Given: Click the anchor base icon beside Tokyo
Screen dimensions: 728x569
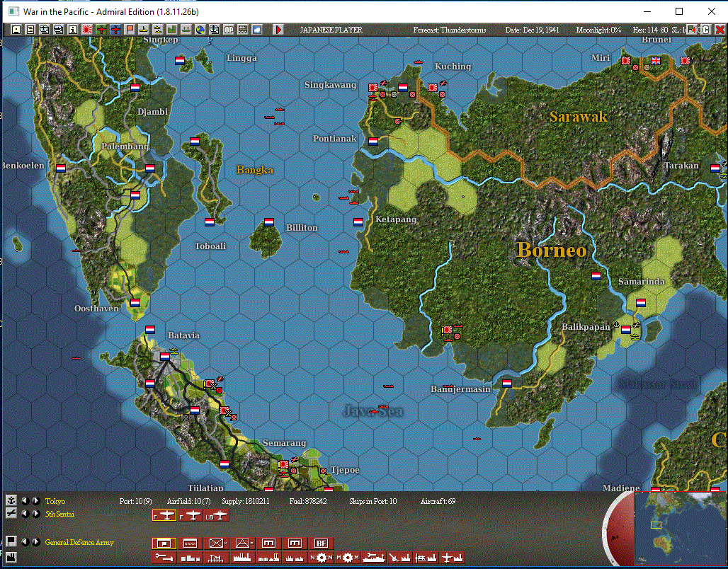Looking at the screenshot, I should point(11,500).
